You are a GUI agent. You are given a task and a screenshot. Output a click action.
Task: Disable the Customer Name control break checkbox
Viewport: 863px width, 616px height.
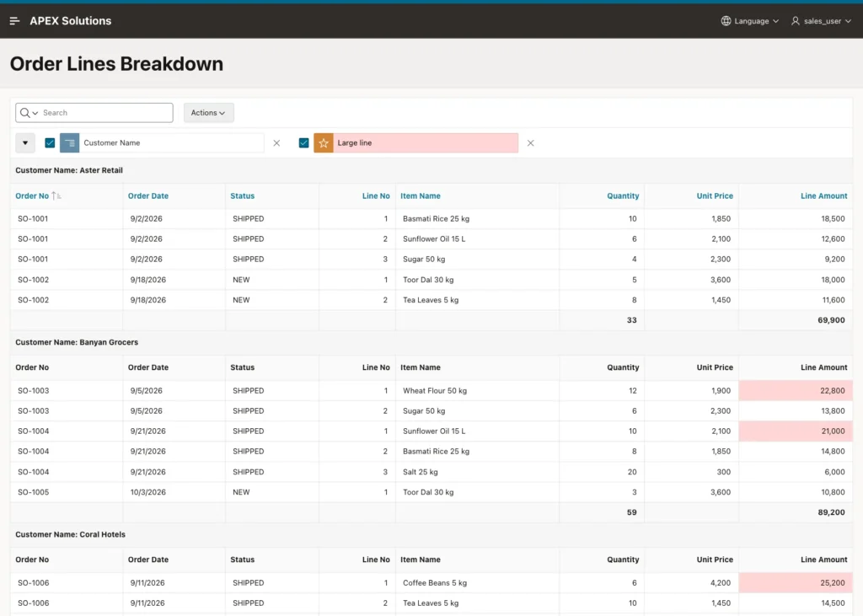point(50,143)
